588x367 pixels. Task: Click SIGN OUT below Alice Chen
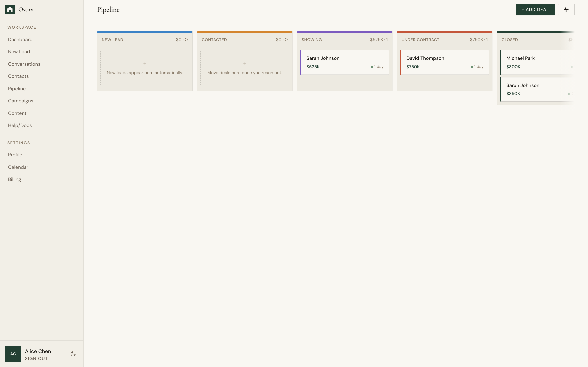click(x=36, y=359)
